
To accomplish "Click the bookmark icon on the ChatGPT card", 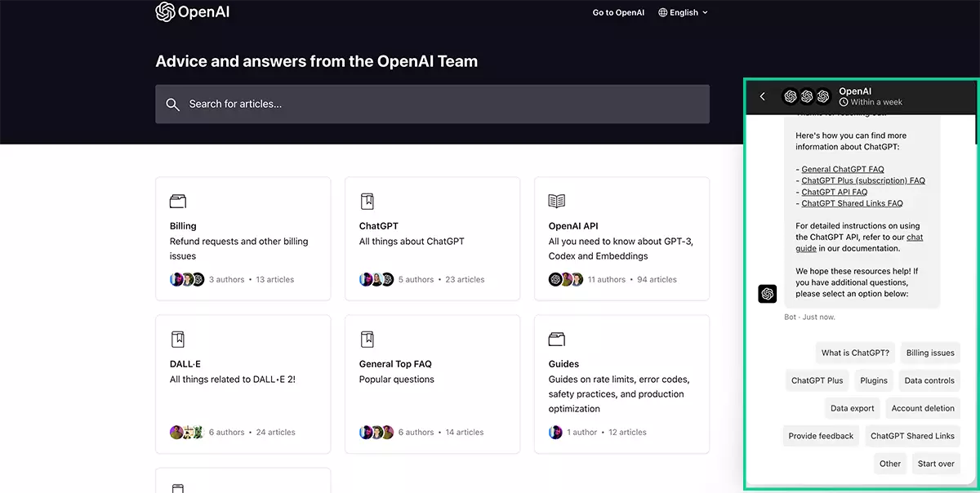I will click(367, 201).
